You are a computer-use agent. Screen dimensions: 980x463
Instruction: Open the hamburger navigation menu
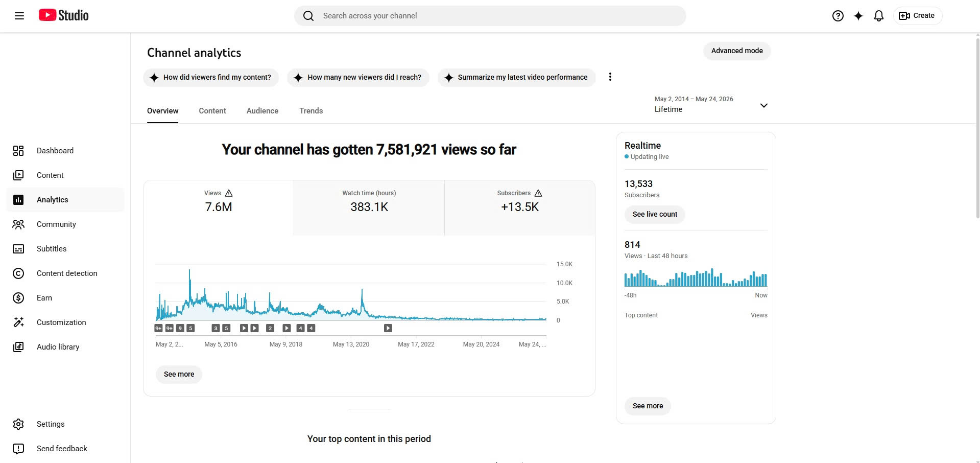(19, 16)
